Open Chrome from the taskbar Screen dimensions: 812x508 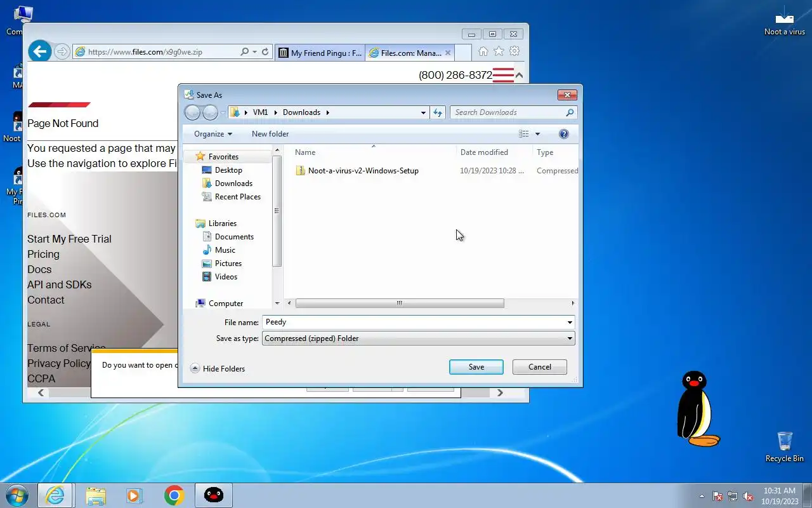point(174,495)
